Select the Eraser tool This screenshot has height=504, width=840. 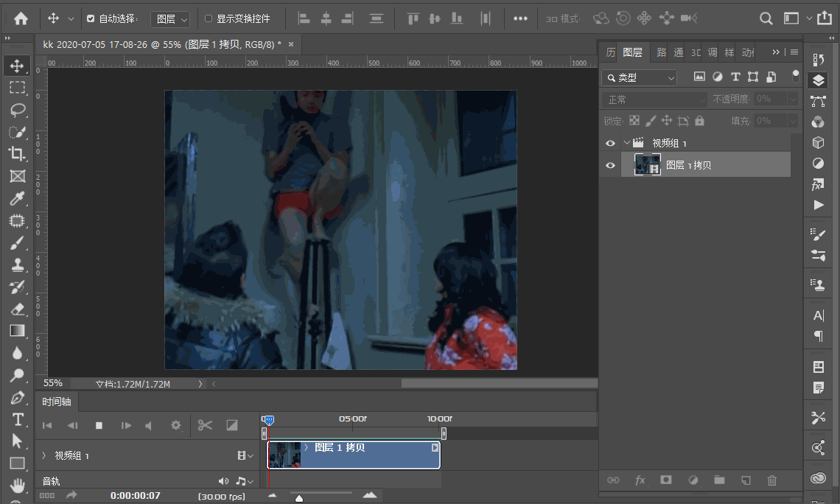(17, 309)
